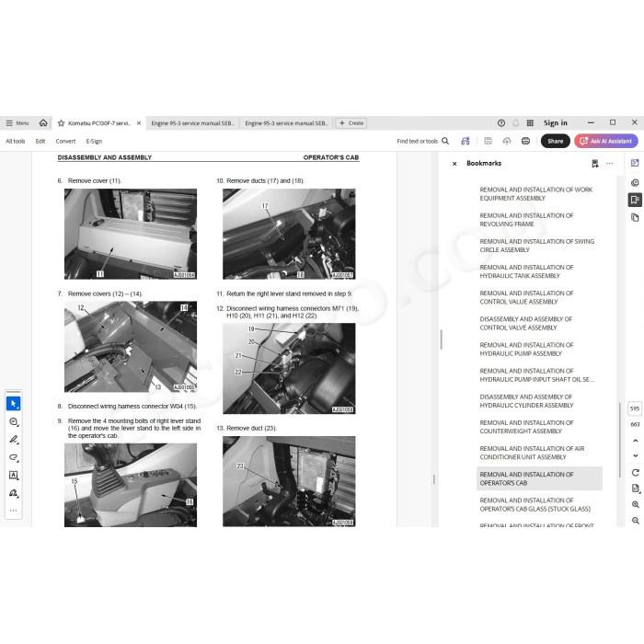The width and height of the screenshot is (644, 644).
Task: Open the comments panel icon in right rail
Action: pos(635,182)
